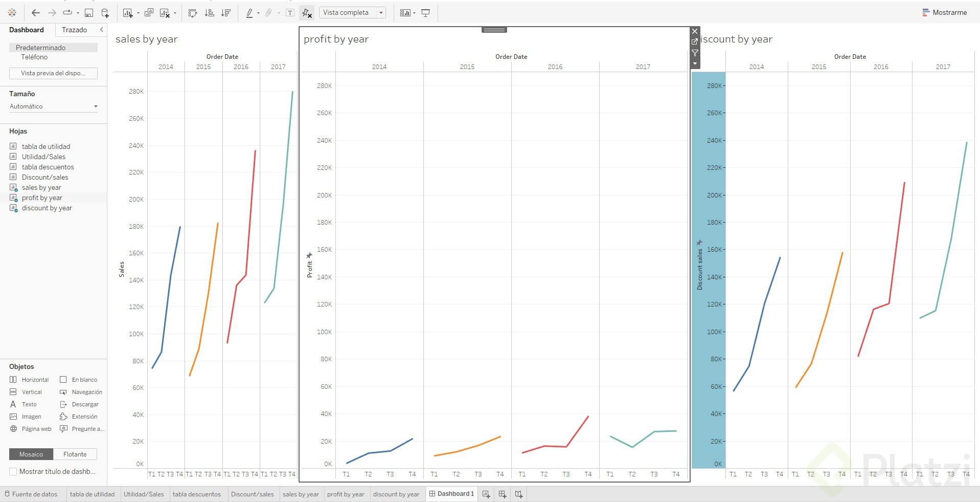Open the tabla descuentos sheet tab

click(197, 494)
